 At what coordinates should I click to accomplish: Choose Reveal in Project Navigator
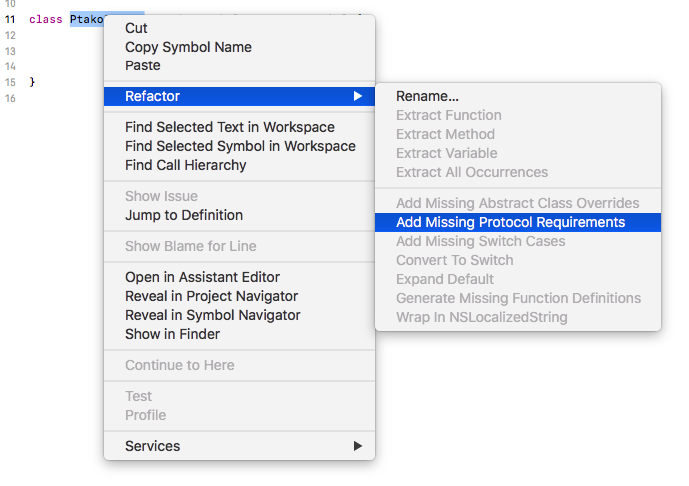pos(211,296)
